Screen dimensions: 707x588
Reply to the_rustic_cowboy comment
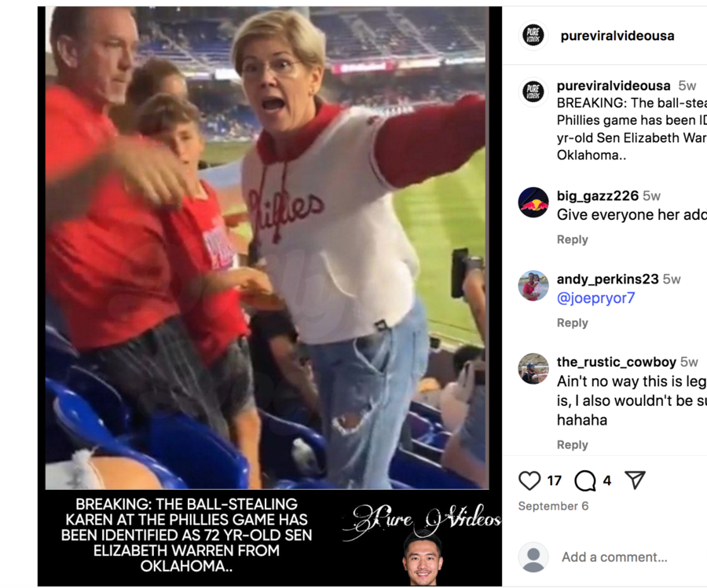coord(572,444)
